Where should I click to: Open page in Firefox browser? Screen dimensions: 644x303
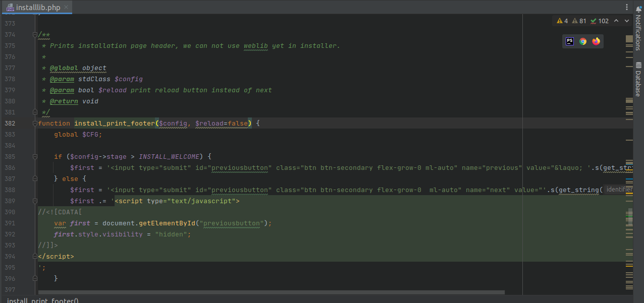click(x=596, y=41)
